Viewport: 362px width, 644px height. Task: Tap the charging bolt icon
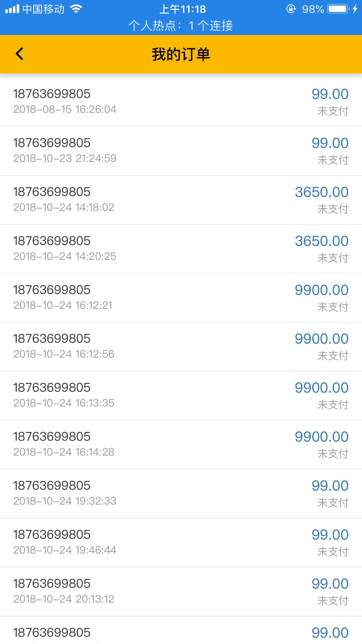coord(355,9)
